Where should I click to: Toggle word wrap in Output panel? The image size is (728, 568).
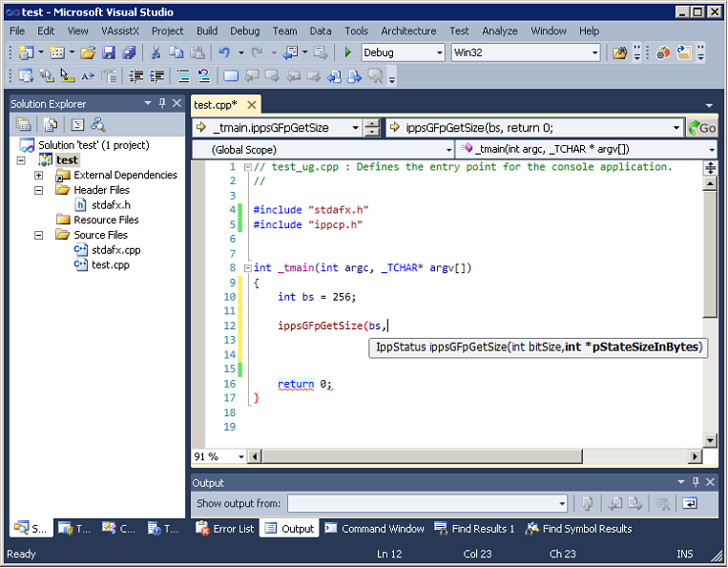(688, 503)
